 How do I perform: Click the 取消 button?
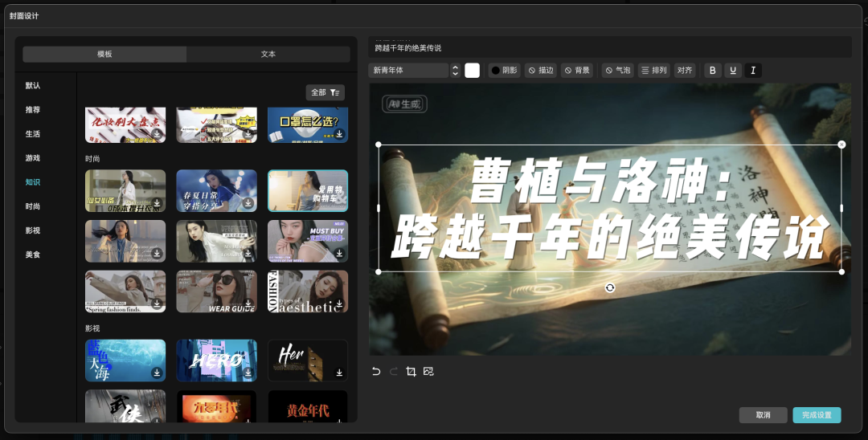(x=763, y=415)
